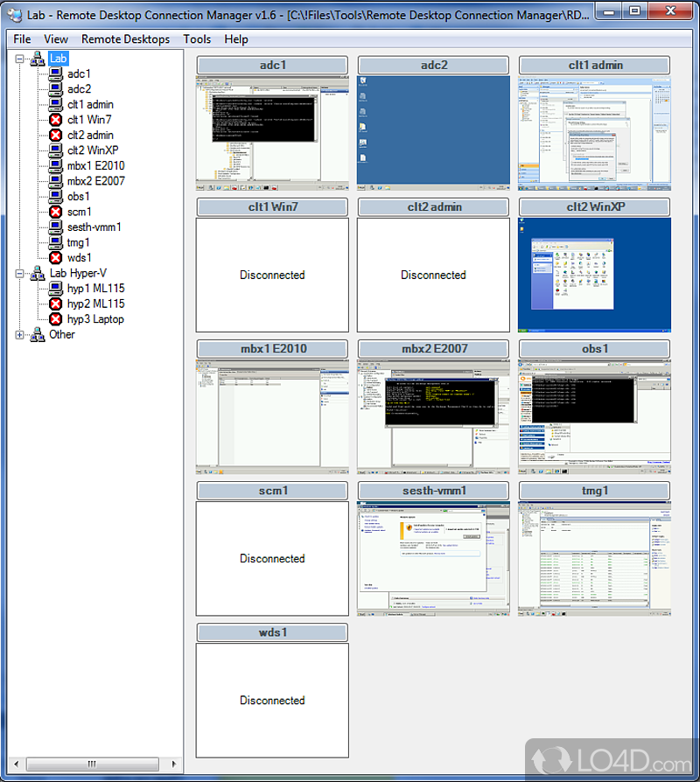Click the disconnected clt2 admin thumbnail

[x=433, y=275]
